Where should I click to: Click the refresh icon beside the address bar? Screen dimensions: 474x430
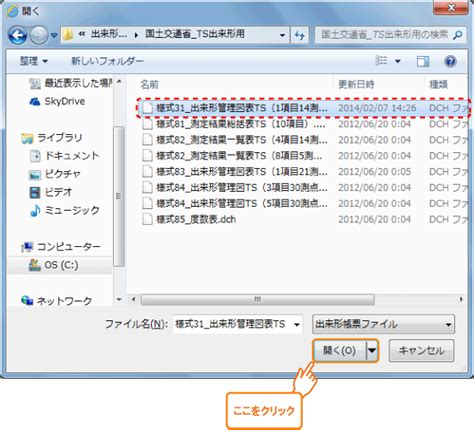point(300,35)
